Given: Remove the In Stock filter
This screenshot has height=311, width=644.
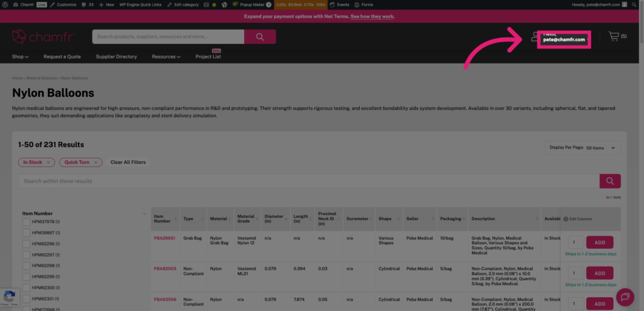Looking at the screenshot, I should (x=48, y=163).
